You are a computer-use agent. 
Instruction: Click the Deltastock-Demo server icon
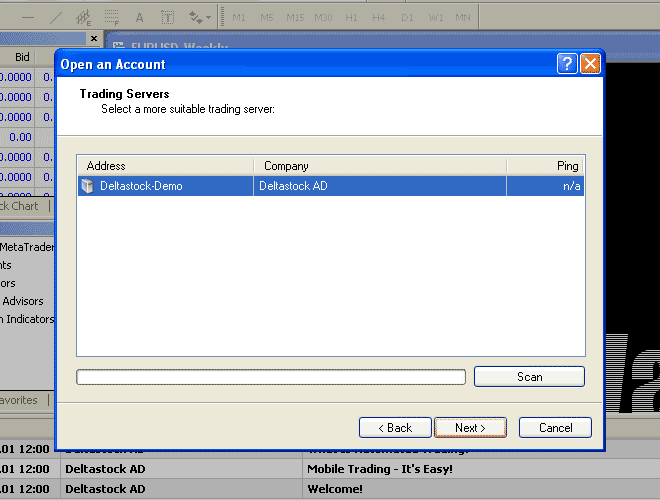88,186
